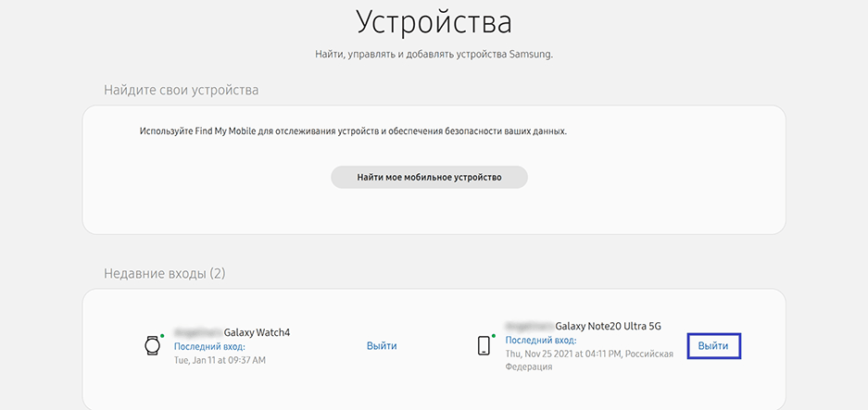This screenshot has height=410, width=868.
Task: Click the smartwatch icon for Galaxy Watch4
Action: tap(152, 346)
